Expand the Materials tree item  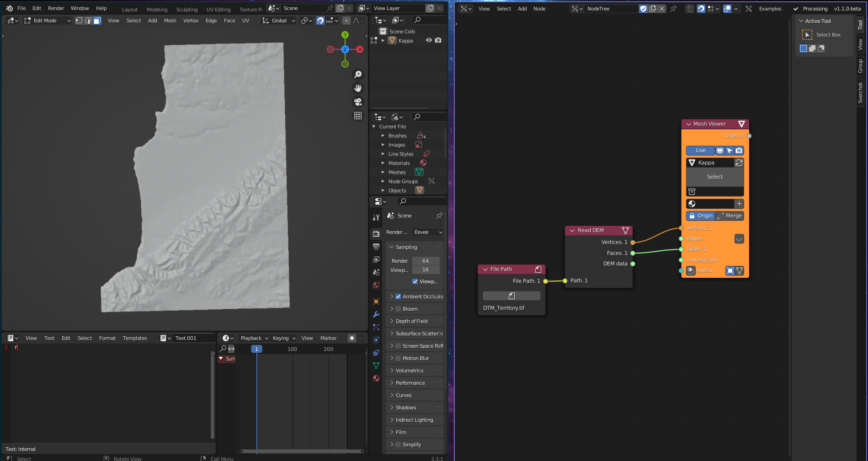tap(383, 163)
